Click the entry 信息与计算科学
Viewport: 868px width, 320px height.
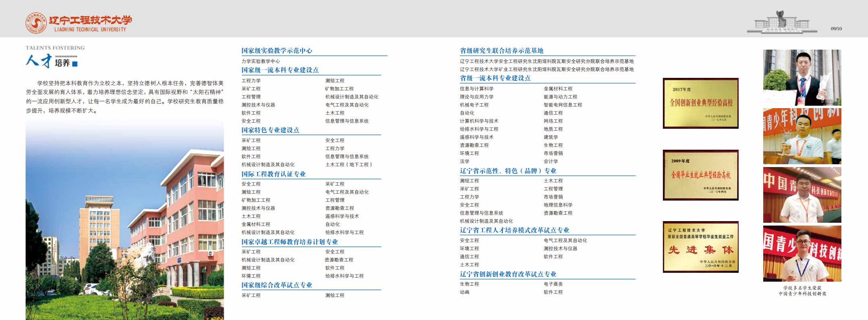click(477, 89)
